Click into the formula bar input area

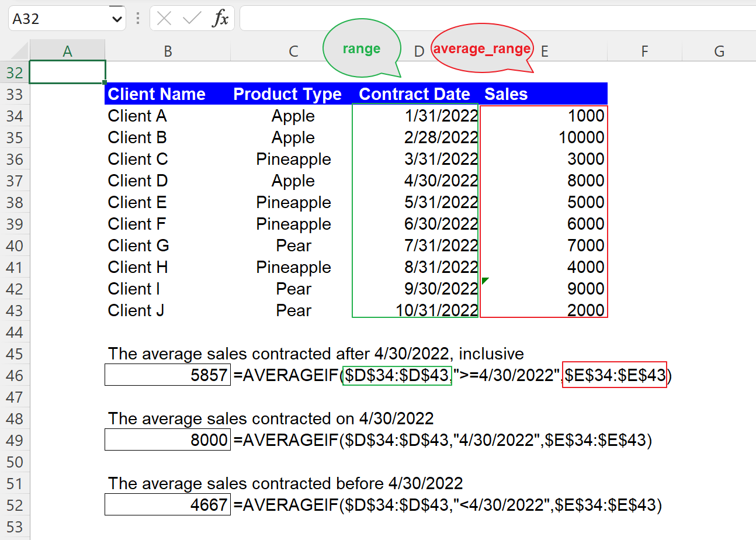point(497,19)
